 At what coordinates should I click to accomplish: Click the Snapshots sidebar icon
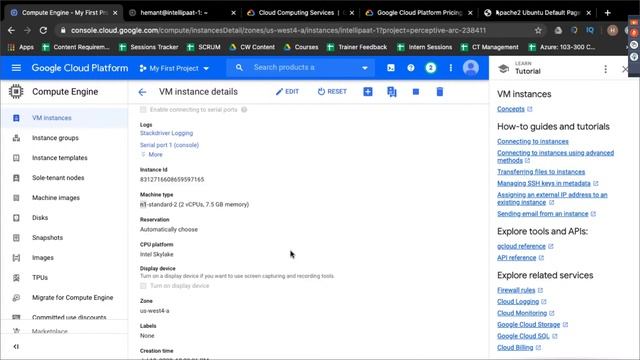(x=16, y=238)
